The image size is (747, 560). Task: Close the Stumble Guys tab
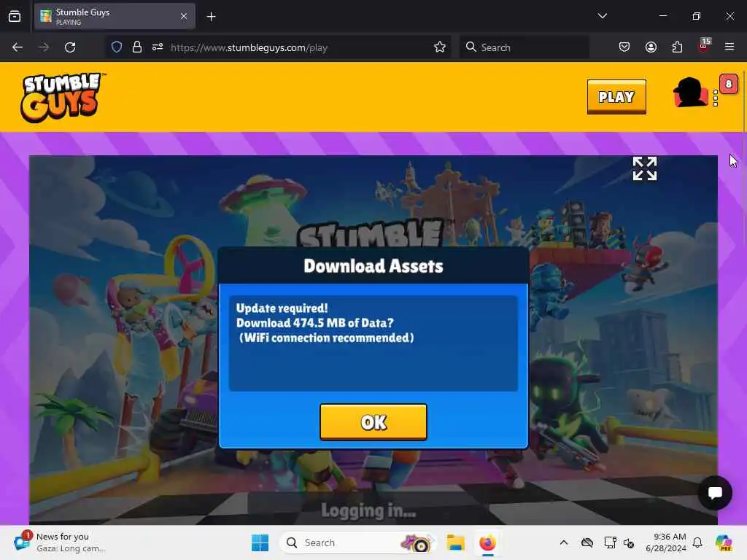[184, 16]
